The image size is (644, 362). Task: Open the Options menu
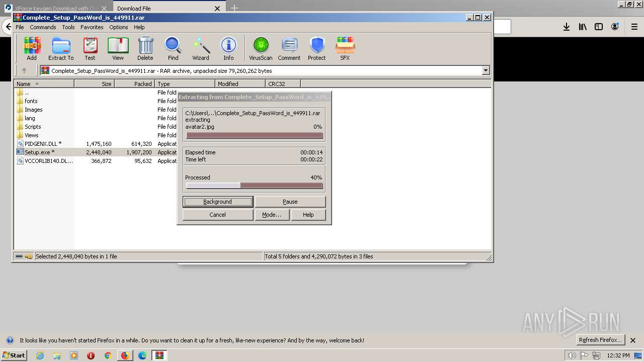119,27
